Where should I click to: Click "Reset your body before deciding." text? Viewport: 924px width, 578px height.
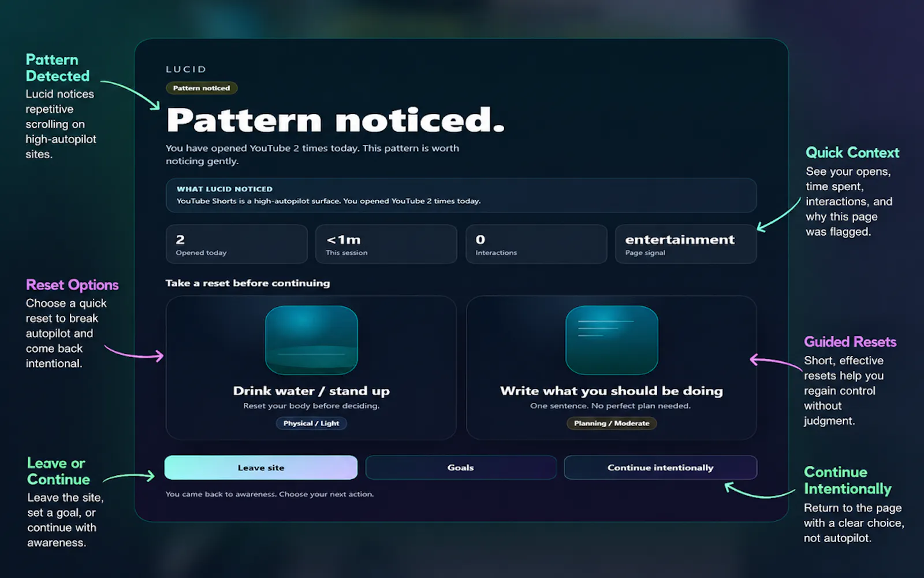pos(311,406)
